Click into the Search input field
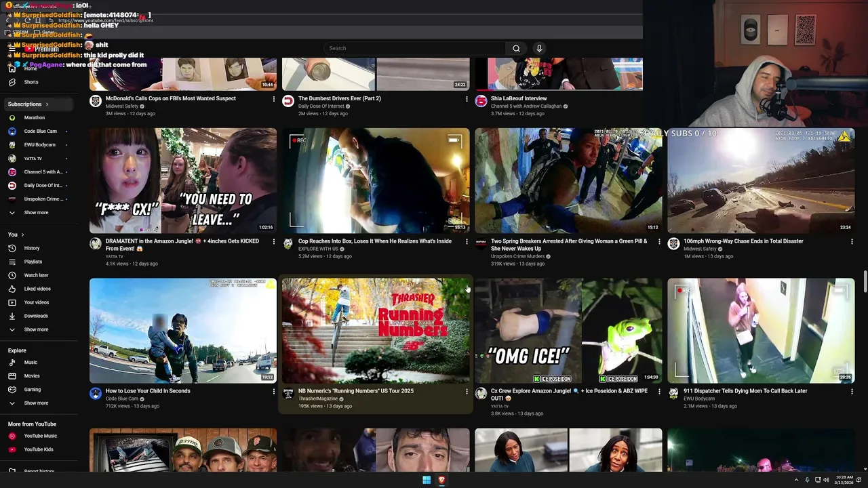 (x=414, y=48)
